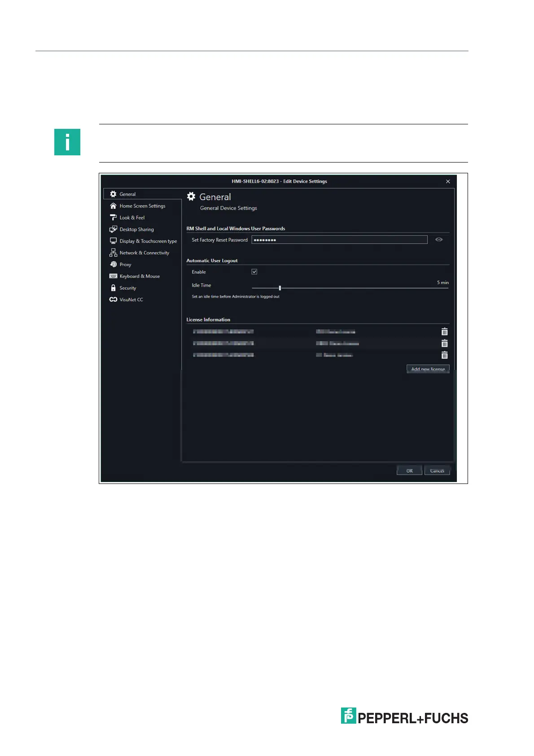This screenshot has height=756, width=534.
Task: Click the Add new license button
Action: click(428, 369)
